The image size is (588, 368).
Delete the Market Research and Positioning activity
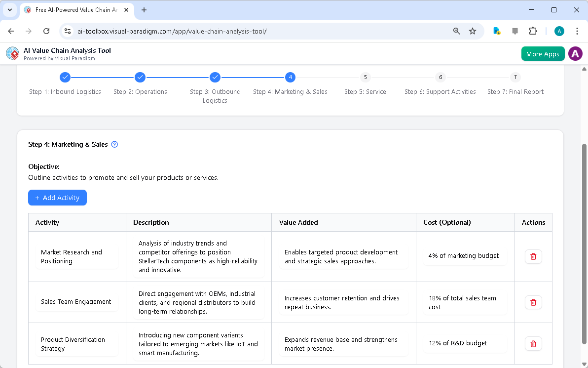coord(533,256)
